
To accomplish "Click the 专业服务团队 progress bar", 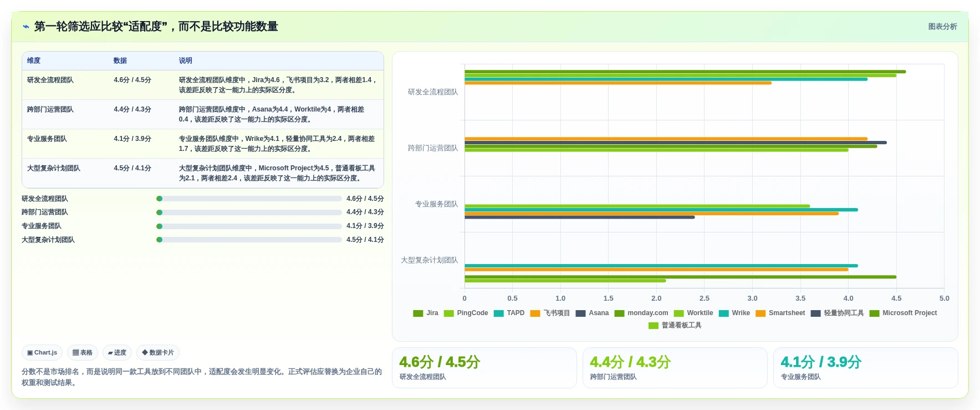I will tap(249, 226).
